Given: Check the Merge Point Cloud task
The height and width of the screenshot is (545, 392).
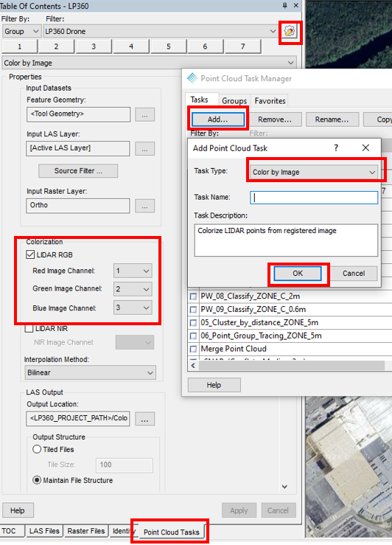Looking at the screenshot, I should coord(193,349).
